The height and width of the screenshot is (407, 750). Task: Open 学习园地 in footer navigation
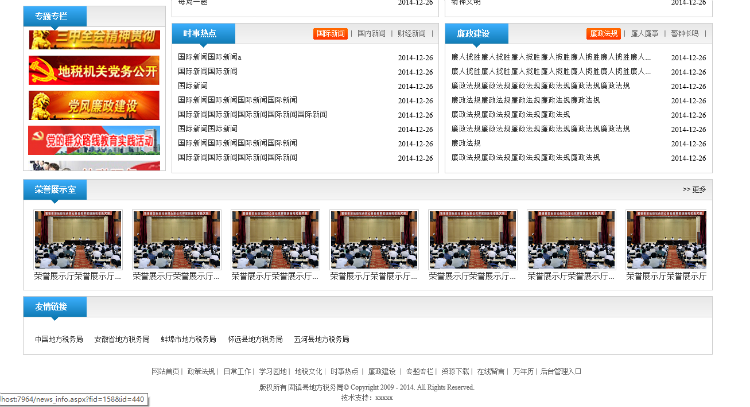[x=273, y=371]
